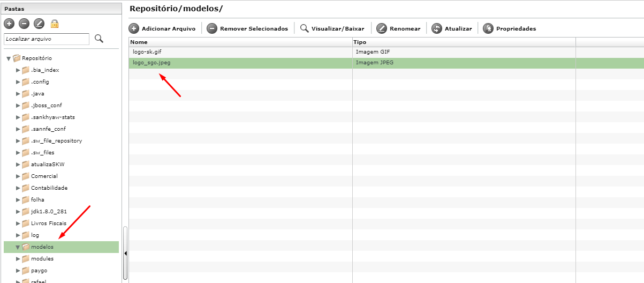Click the remove folder minus icon
The width and height of the screenshot is (644, 283).
coord(24,24)
